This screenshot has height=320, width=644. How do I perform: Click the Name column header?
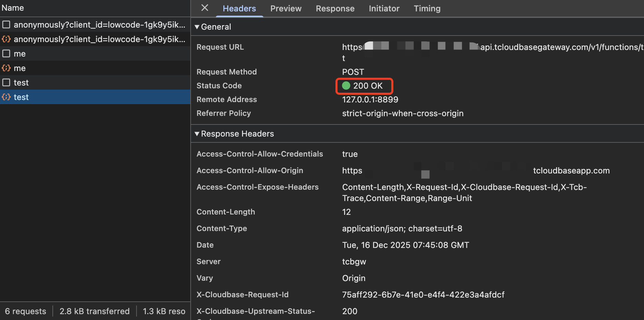pyautogui.click(x=13, y=8)
